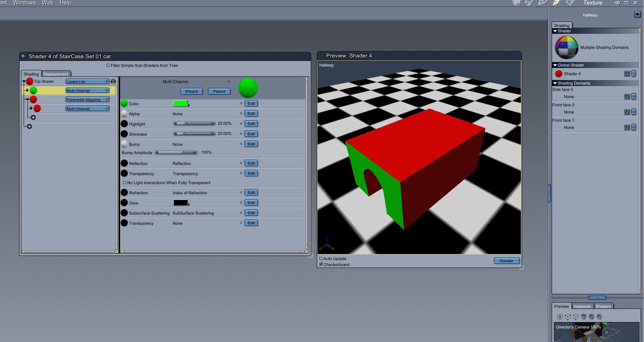The width and height of the screenshot is (644, 342).
Task: Open the Assemble room hand icon
Action: pos(516,3)
